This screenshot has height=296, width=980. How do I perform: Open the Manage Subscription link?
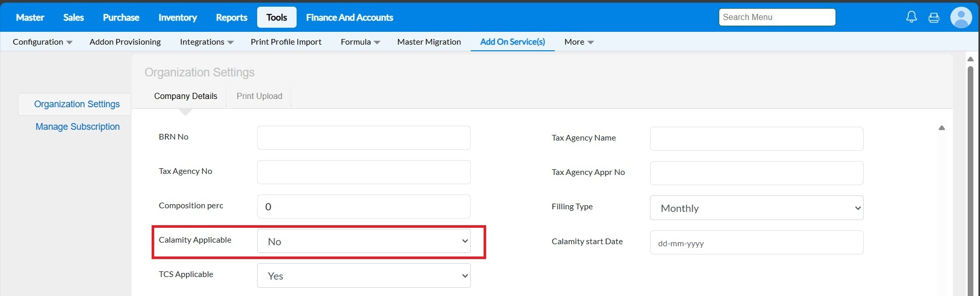[x=77, y=127]
